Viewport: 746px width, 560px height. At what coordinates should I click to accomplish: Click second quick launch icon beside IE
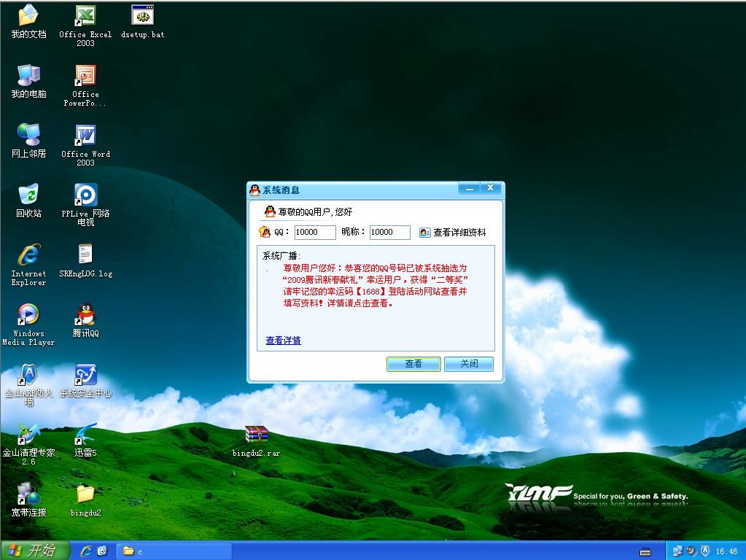(x=102, y=551)
